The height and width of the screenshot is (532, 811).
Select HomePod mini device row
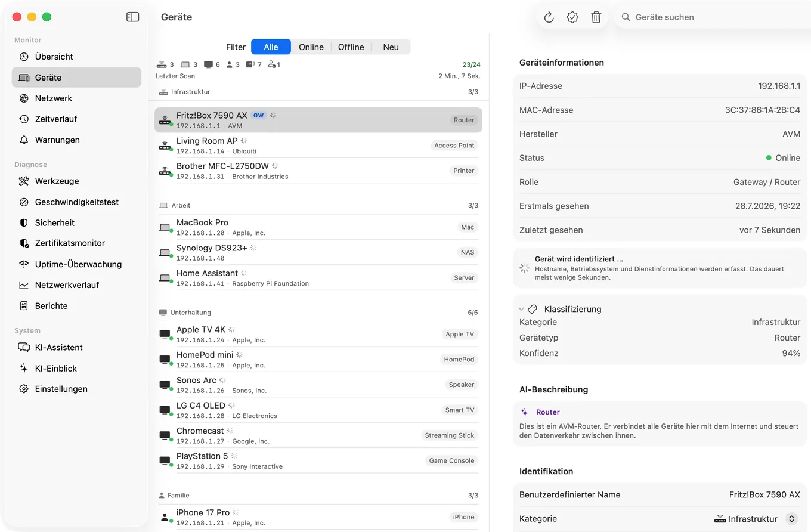[x=318, y=360]
